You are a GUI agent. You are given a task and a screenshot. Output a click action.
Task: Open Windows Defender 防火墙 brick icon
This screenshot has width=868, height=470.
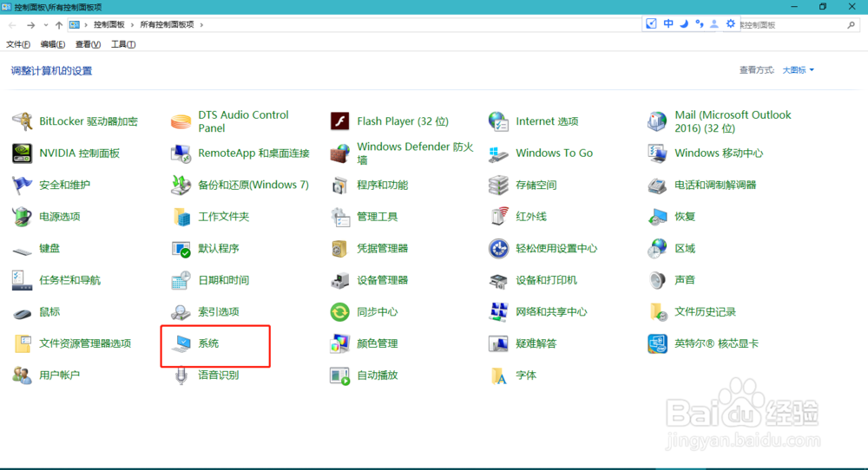click(339, 153)
